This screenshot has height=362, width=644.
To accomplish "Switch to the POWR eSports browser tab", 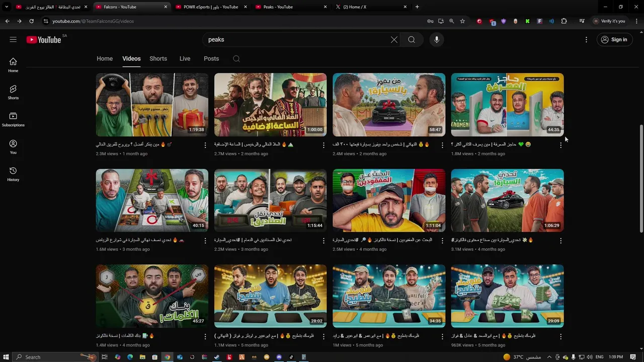I will (x=211, y=7).
